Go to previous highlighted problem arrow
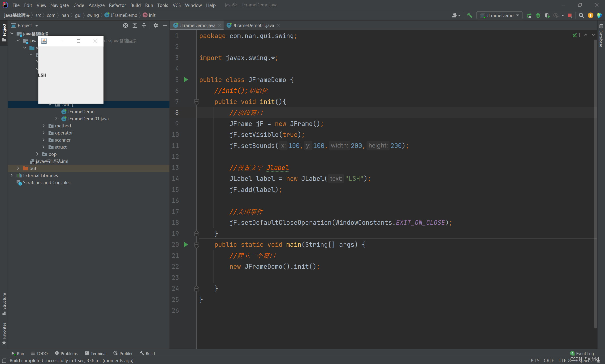605x364 pixels. tap(586, 35)
